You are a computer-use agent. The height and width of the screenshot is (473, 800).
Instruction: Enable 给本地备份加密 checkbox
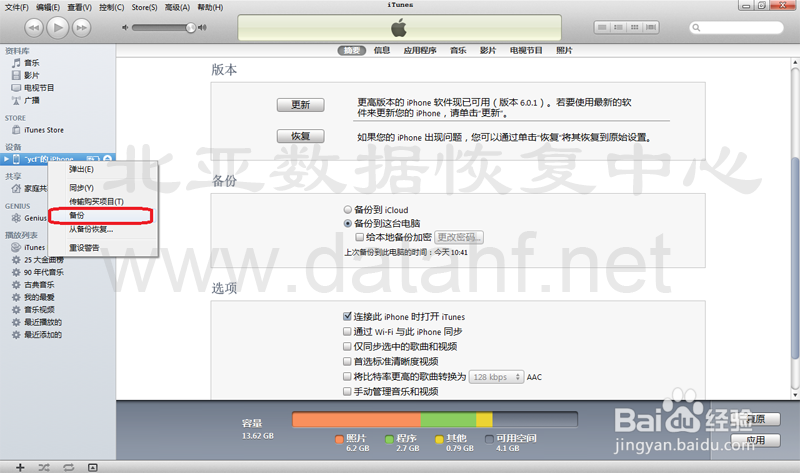coord(360,237)
